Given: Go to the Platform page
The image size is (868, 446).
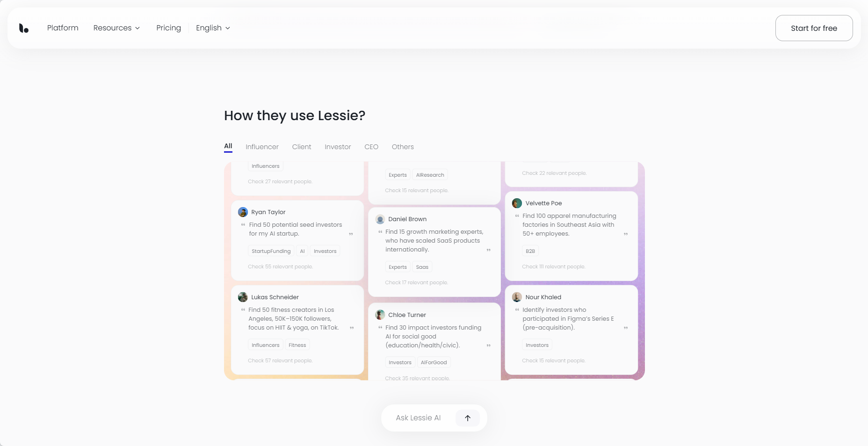Looking at the screenshot, I should tap(63, 28).
